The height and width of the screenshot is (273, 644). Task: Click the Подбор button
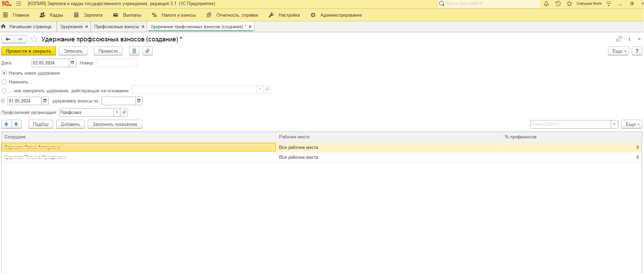click(41, 124)
